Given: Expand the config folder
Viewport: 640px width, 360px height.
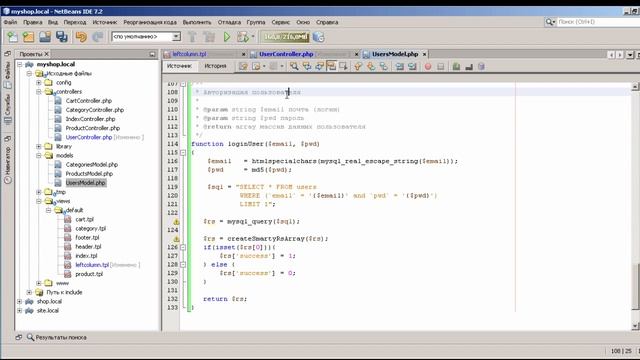Looking at the screenshot, I should pyautogui.click(x=39, y=82).
